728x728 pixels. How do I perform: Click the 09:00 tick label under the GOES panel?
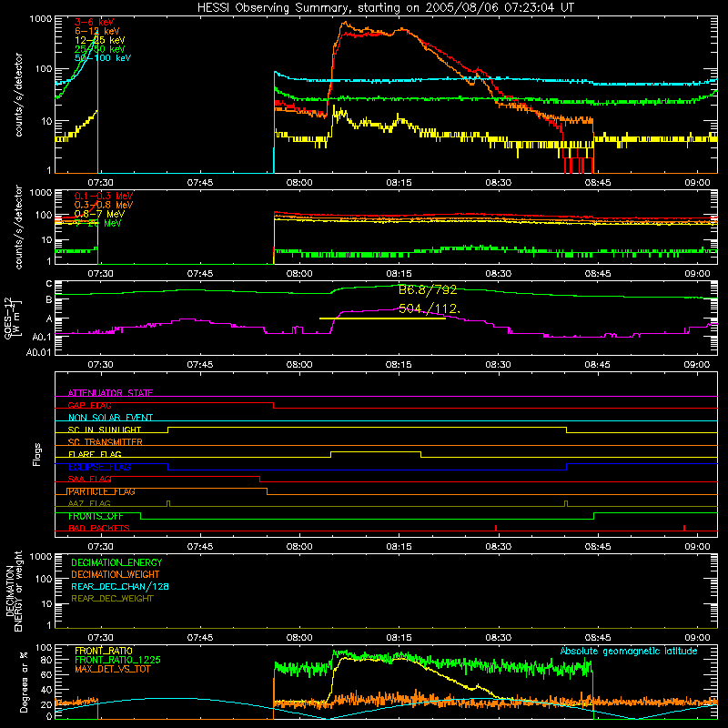[697, 365]
